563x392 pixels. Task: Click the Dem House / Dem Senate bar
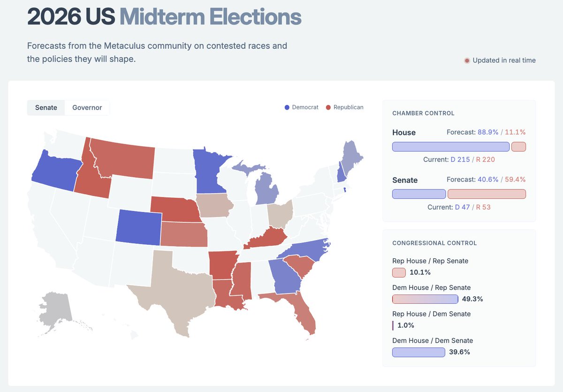click(418, 352)
